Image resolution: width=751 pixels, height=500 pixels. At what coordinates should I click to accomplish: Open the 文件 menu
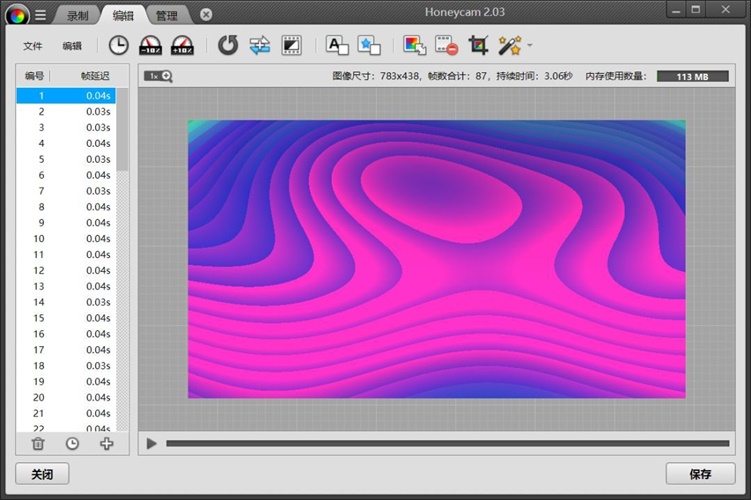pos(33,46)
